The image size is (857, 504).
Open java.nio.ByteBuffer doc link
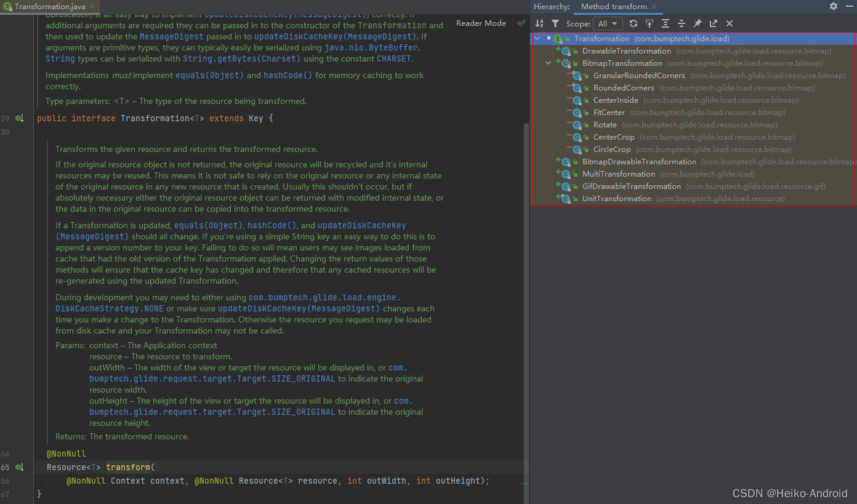[x=371, y=47]
